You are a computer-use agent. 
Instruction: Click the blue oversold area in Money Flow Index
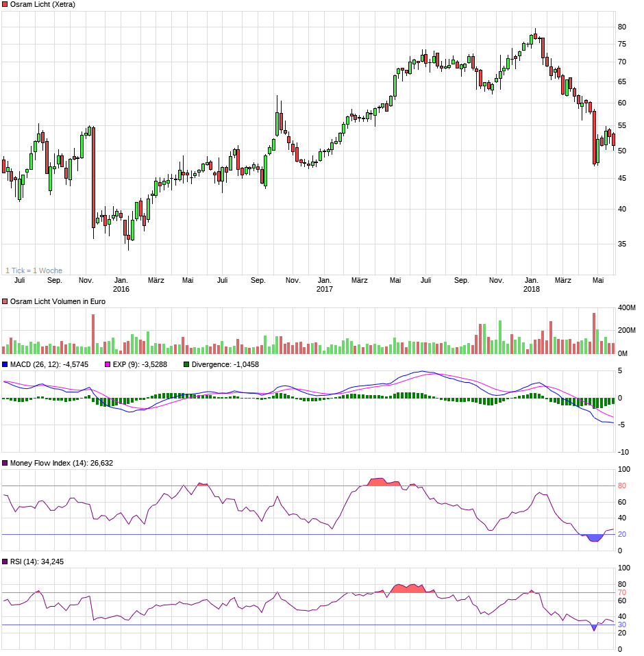pos(595,538)
